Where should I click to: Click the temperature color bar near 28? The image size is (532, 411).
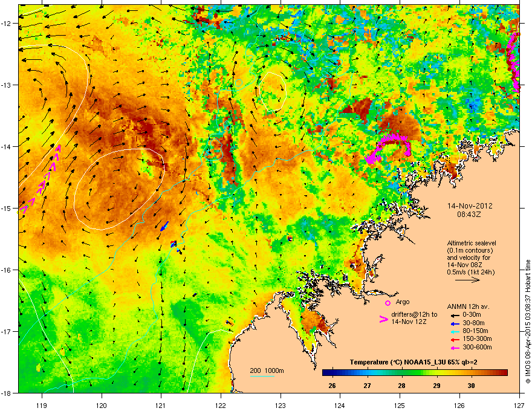[401, 373]
